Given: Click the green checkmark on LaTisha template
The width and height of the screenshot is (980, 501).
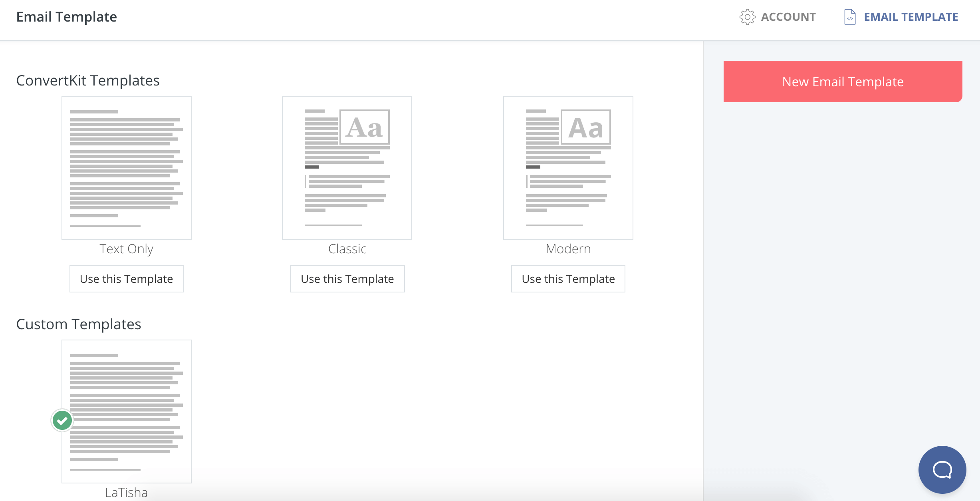Looking at the screenshot, I should tap(62, 419).
